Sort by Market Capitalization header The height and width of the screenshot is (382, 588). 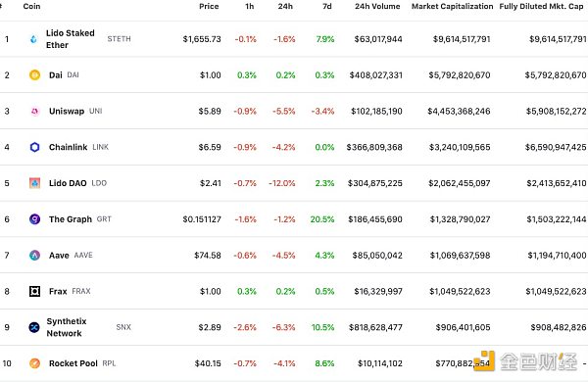point(452,7)
